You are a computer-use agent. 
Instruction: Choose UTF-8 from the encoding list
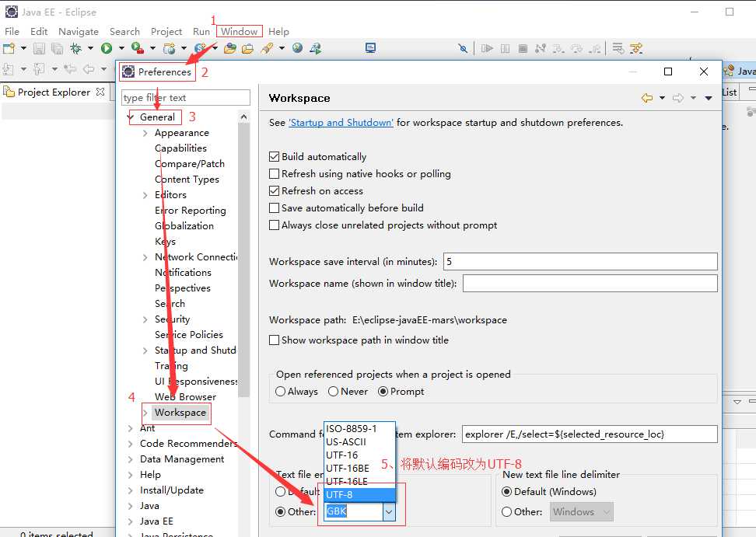(x=359, y=494)
